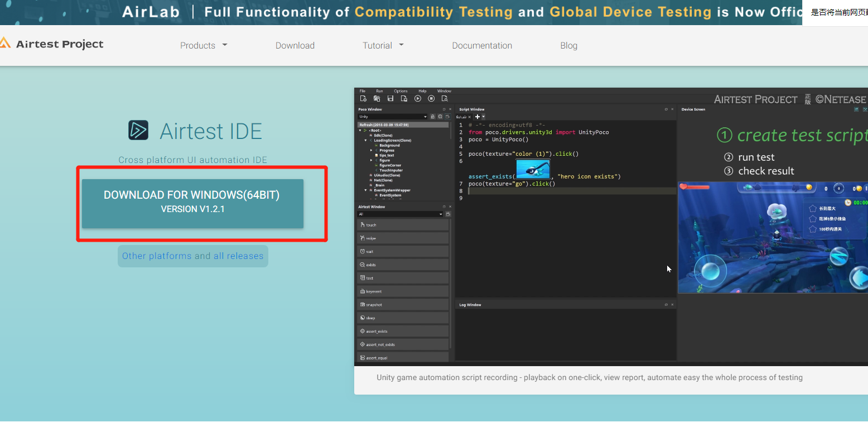Click the fish hero image in the script
This screenshot has height=432, width=868.
(x=533, y=169)
